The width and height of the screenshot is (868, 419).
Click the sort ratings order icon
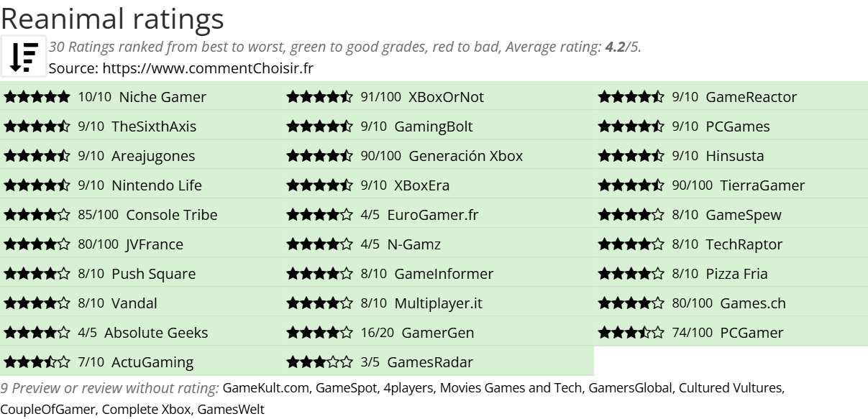pyautogui.click(x=24, y=56)
